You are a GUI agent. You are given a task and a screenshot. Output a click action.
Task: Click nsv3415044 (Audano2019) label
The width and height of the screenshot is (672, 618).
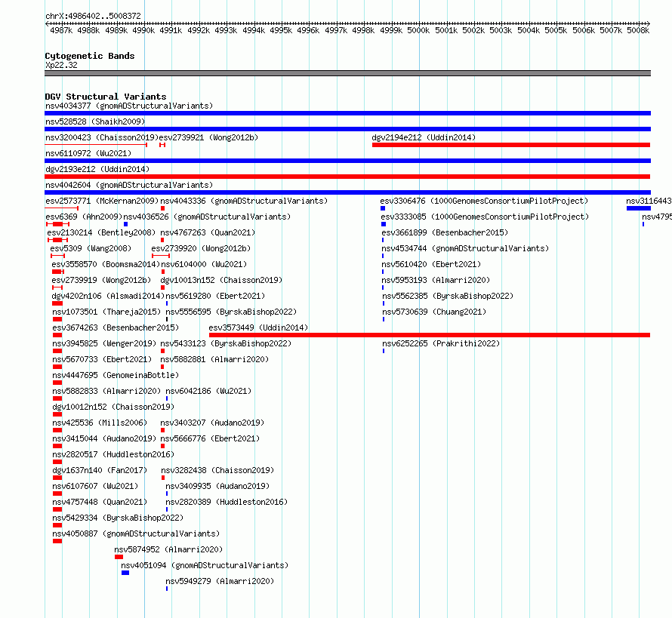104,438
